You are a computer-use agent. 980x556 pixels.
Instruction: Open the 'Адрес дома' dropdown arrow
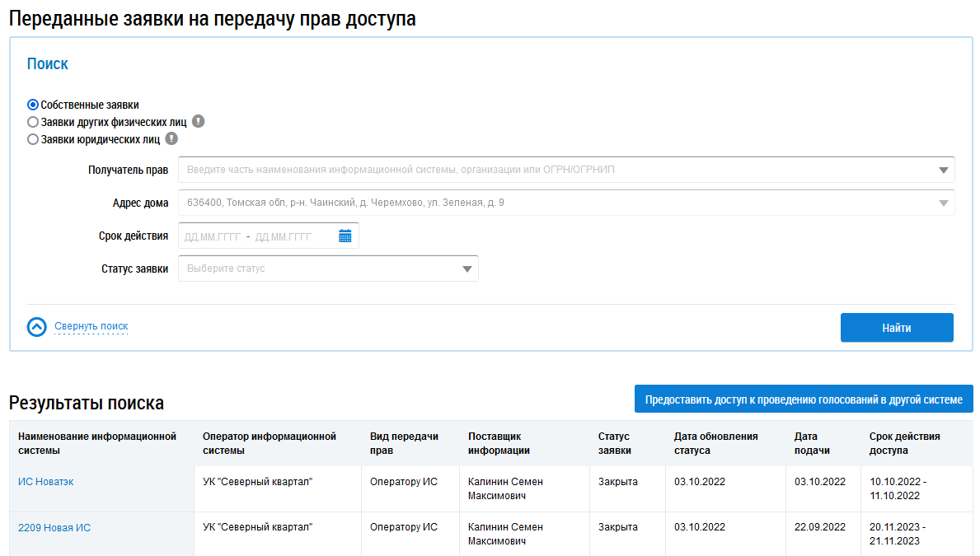tap(943, 203)
